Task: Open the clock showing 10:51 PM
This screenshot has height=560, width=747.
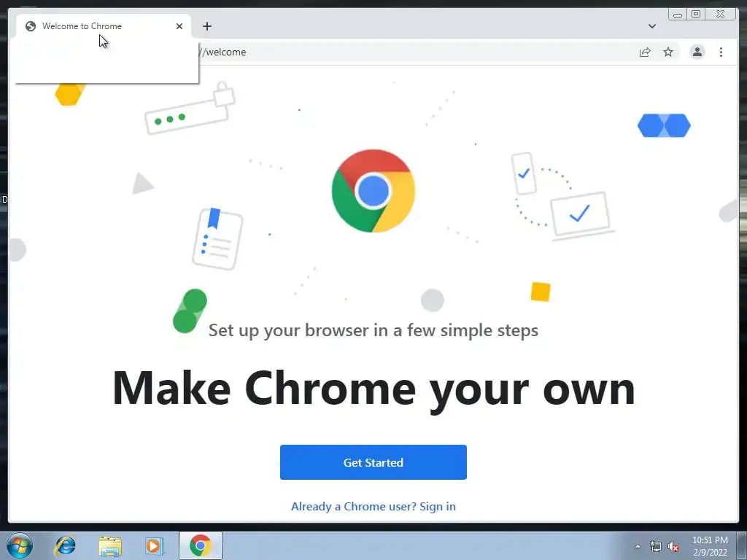Action: coord(710,545)
